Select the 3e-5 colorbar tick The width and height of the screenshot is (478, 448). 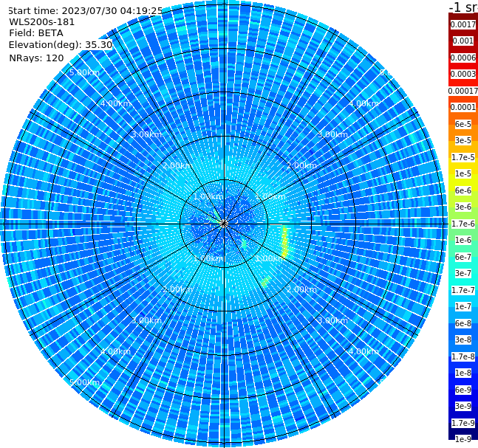463,140
